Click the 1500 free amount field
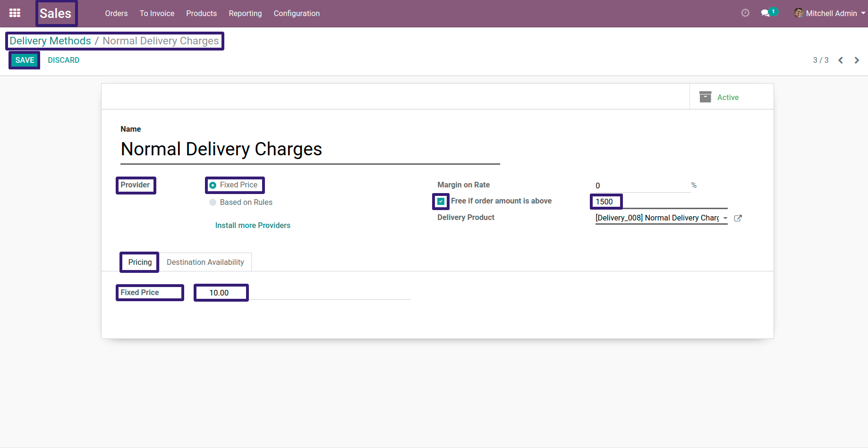 coord(661,202)
